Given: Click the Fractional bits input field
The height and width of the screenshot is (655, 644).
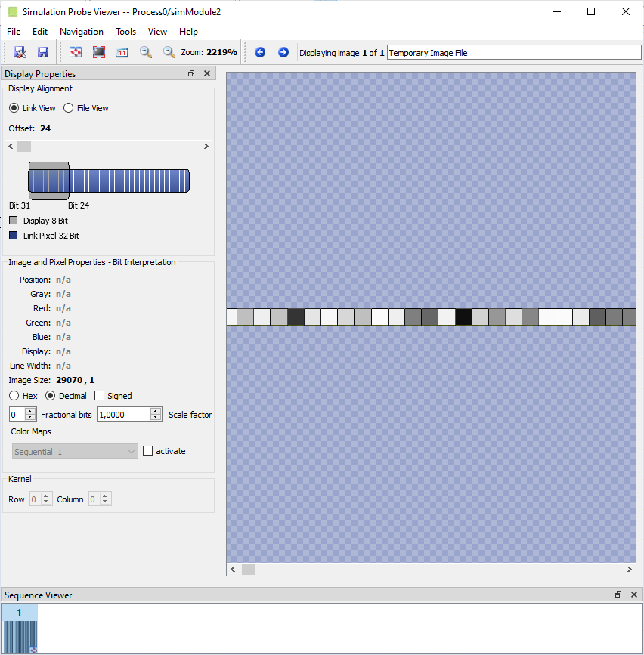Looking at the screenshot, I should pyautogui.click(x=17, y=415).
